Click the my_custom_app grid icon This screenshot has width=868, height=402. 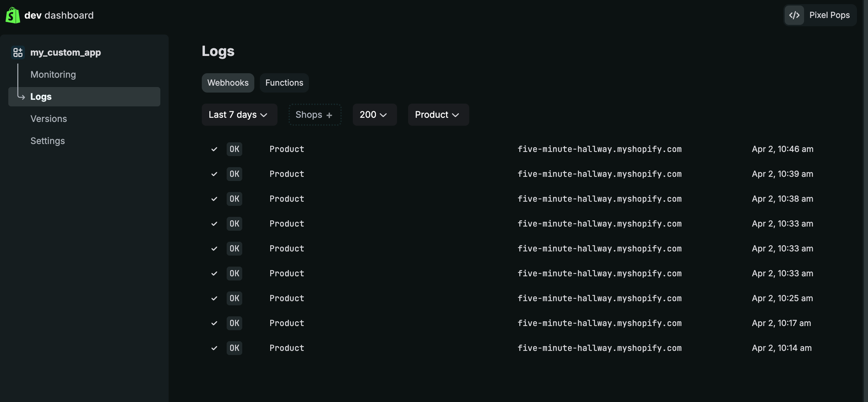pyautogui.click(x=18, y=52)
